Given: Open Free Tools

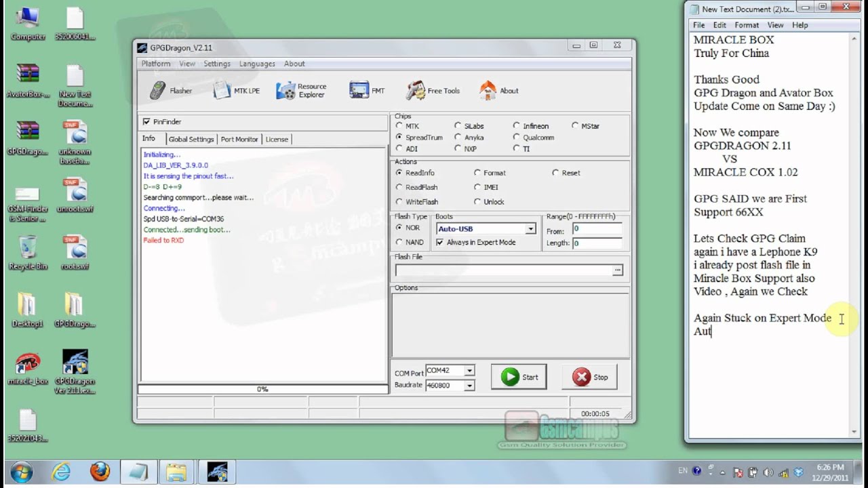Looking at the screenshot, I should click(433, 90).
